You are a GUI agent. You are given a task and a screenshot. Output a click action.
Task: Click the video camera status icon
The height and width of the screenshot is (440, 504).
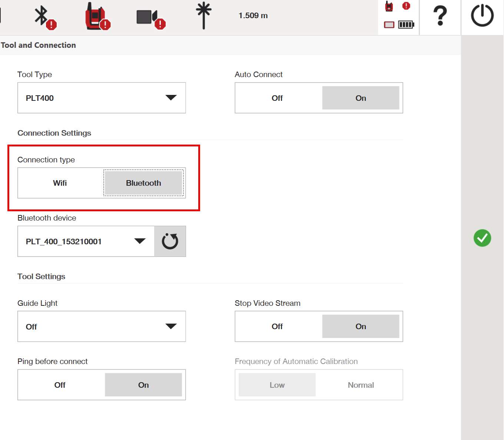[150, 17]
